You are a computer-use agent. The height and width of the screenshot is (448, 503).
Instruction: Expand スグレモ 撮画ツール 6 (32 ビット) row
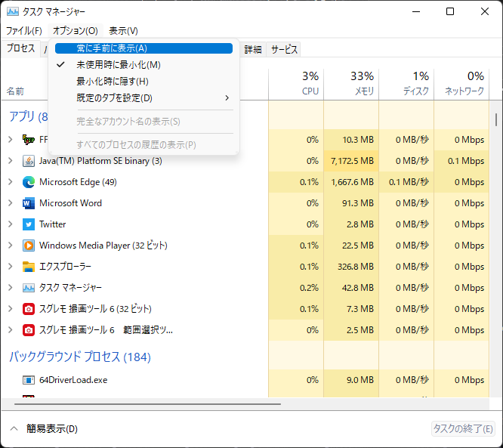tap(11, 309)
